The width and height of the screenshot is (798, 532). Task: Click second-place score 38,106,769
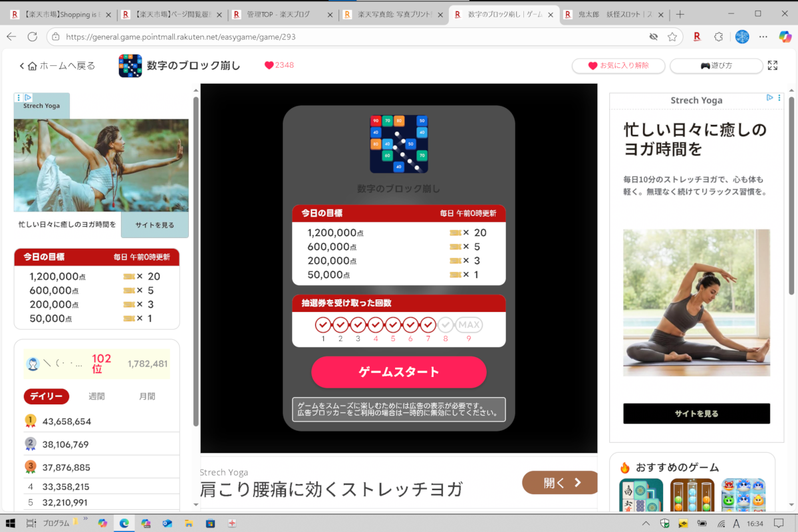(x=66, y=444)
